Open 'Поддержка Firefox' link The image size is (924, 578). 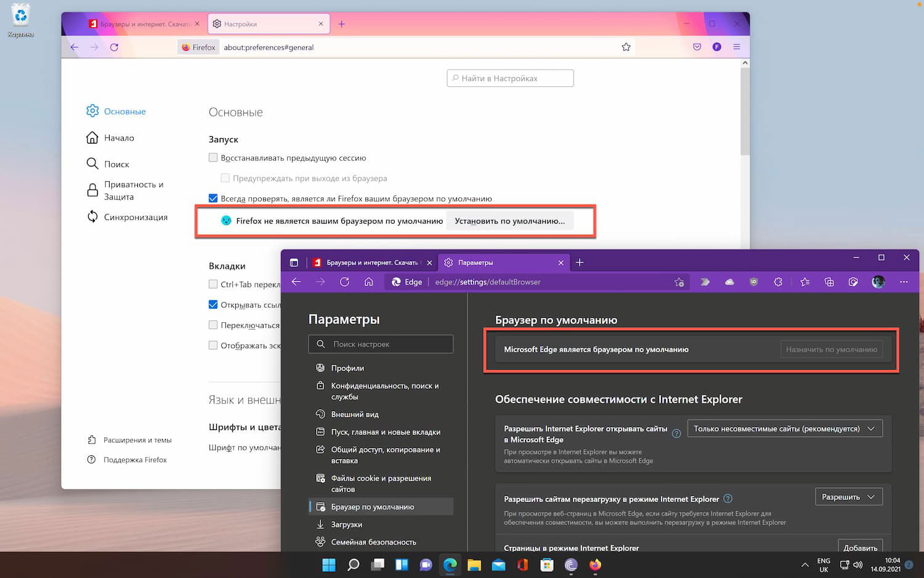coord(127,460)
